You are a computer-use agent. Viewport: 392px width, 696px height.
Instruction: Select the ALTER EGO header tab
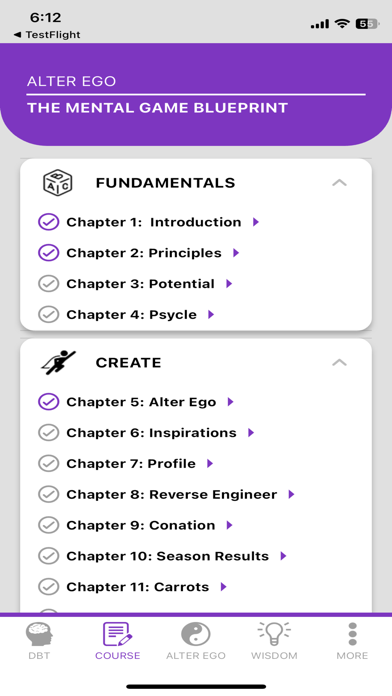(71, 81)
